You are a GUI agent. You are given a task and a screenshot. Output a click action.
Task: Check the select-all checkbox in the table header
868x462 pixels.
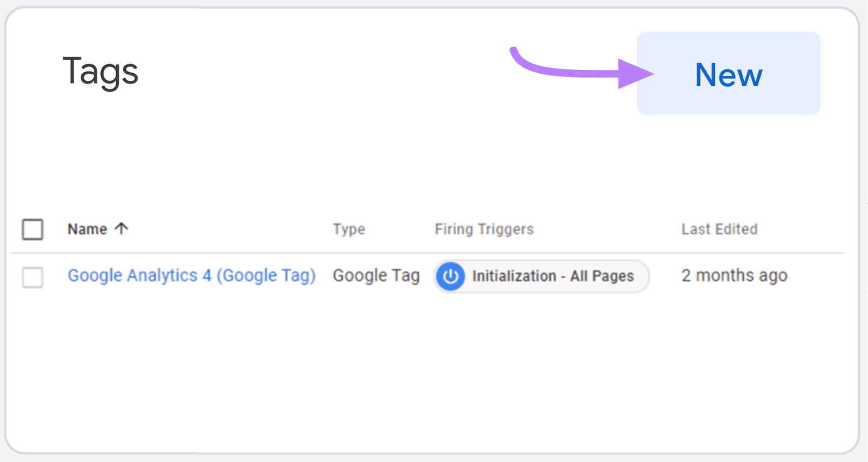point(32,230)
